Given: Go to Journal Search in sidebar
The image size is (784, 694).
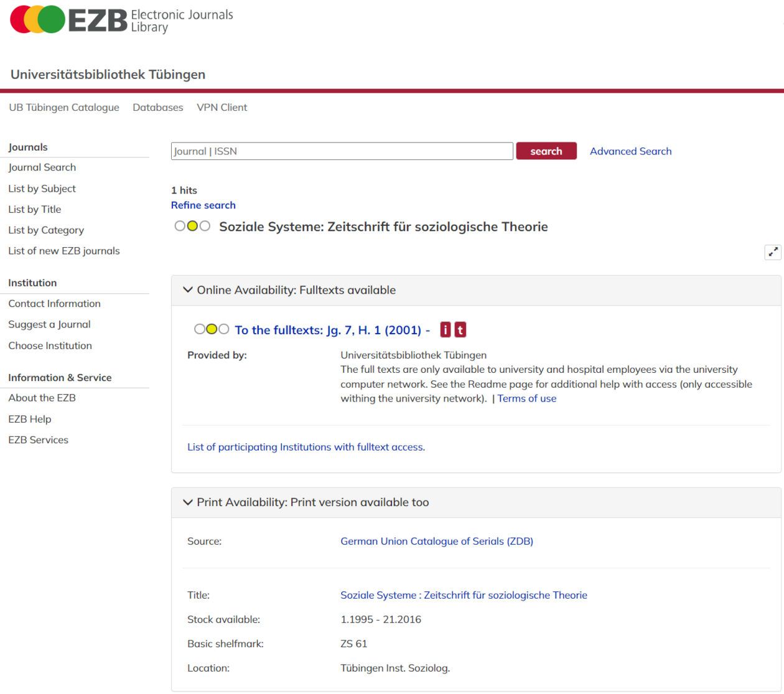Looking at the screenshot, I should tap(42, 167).
